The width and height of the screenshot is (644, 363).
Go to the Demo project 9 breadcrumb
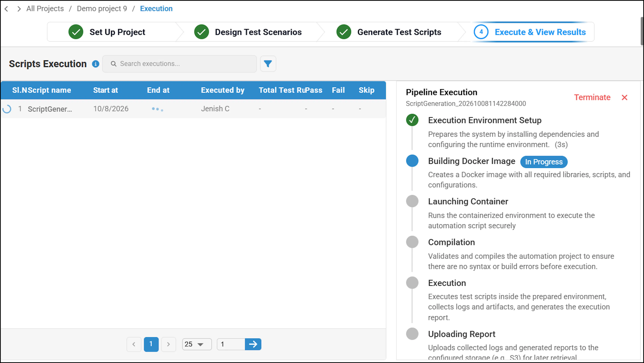[102, 9]
